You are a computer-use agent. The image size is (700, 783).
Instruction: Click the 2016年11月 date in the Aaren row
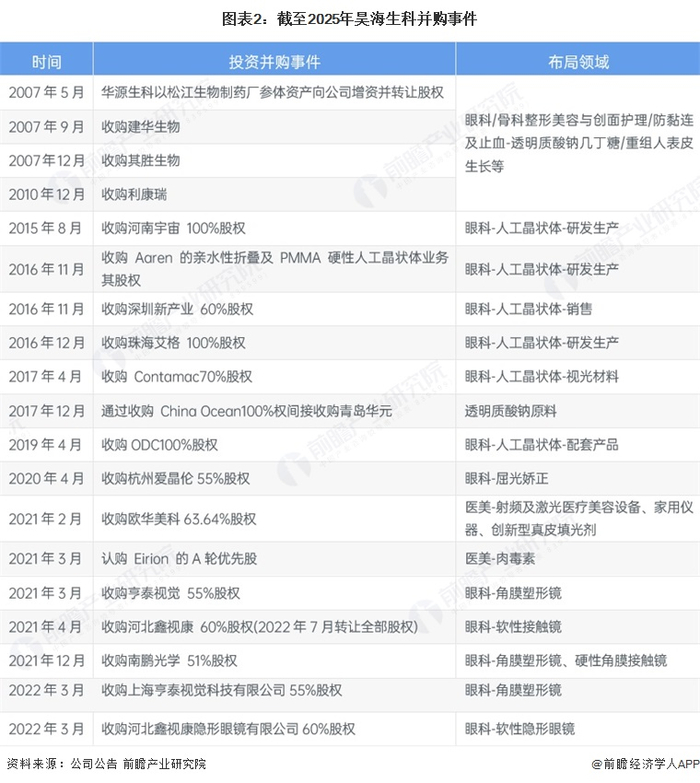click(x=46, y=269)
